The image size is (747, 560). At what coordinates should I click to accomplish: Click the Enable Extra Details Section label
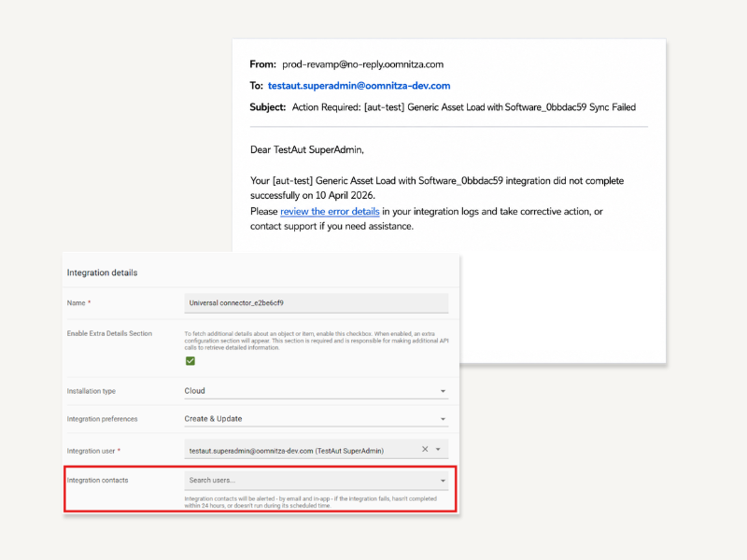coord(109,333)
